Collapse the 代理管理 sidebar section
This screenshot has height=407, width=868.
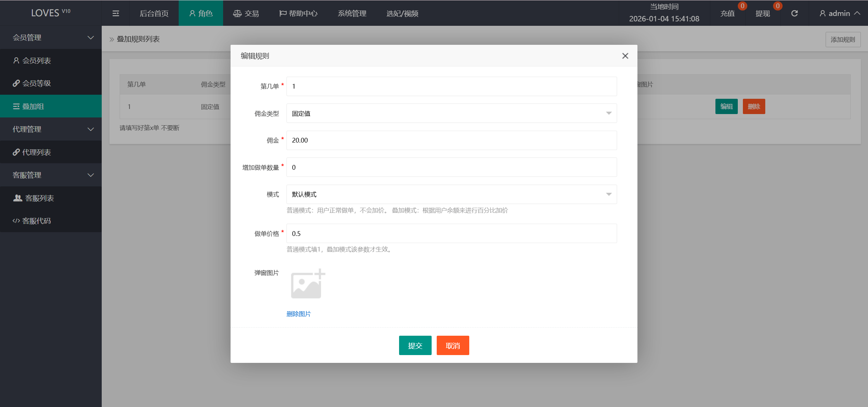pyautogui.click(x=90, y=129)
